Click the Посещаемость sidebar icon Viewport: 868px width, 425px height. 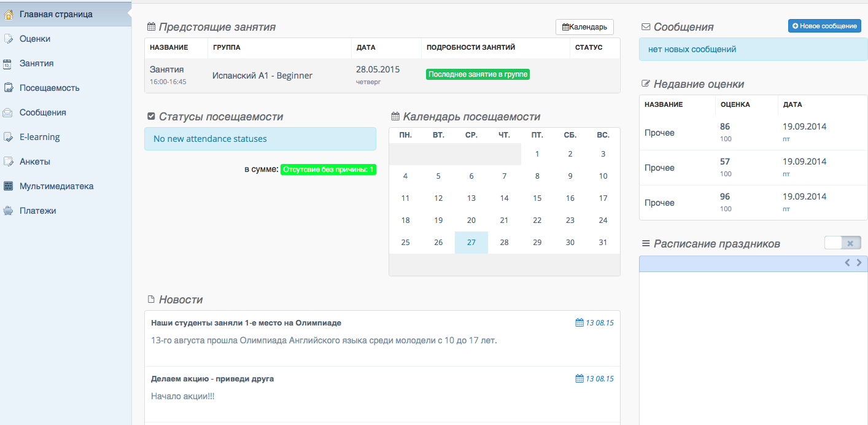point(9,88)
